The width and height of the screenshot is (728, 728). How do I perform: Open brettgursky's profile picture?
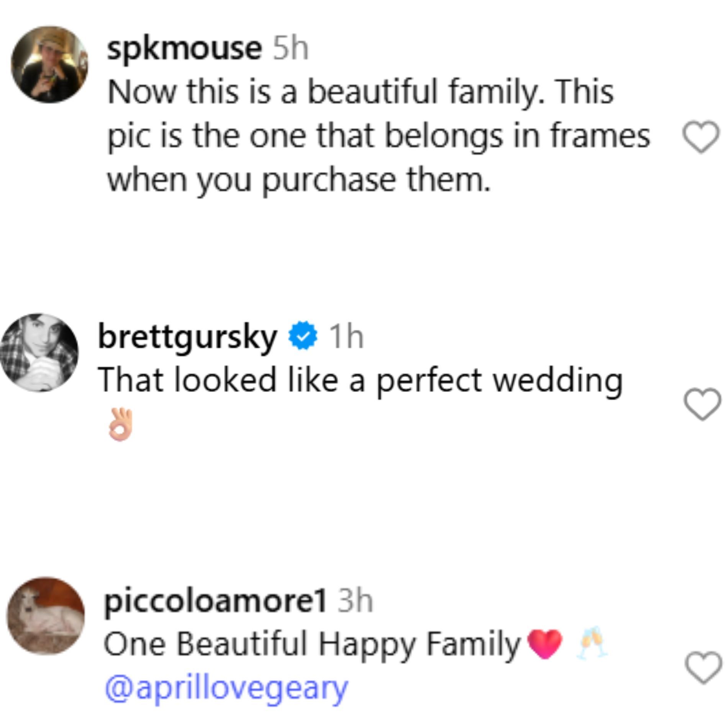click(39, 353)
